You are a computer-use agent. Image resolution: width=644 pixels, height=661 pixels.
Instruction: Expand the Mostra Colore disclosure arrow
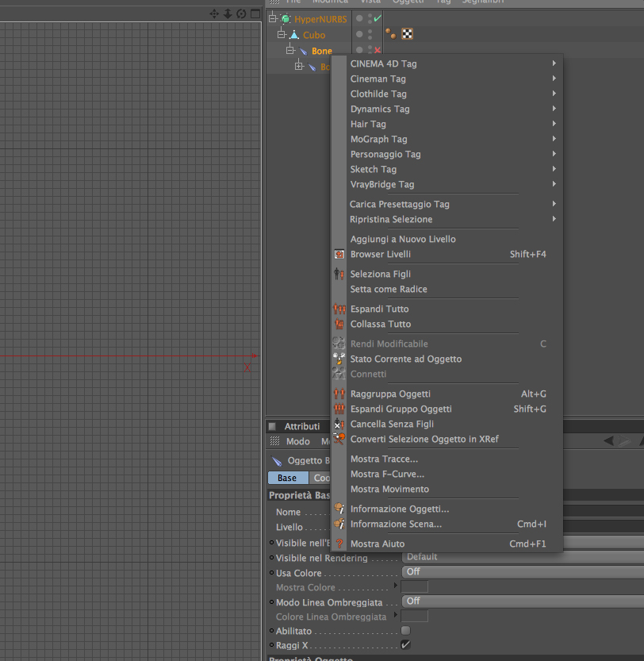395,585
